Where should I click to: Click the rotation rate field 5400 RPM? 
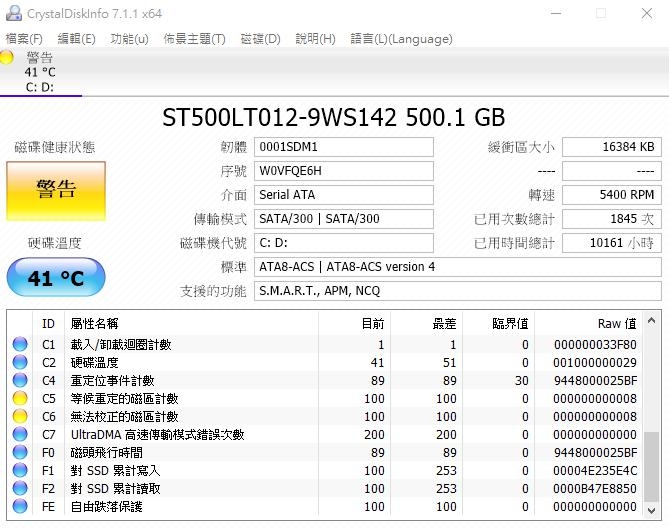point(612,195)
